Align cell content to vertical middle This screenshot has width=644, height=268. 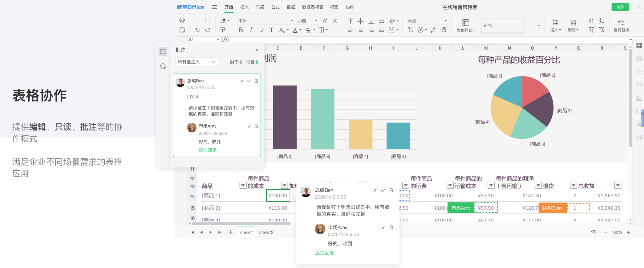pos(360,21)
